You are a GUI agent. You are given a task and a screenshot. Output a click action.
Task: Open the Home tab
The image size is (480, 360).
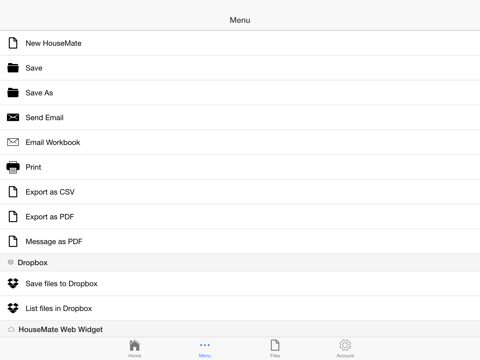click(x=135, y=348)
